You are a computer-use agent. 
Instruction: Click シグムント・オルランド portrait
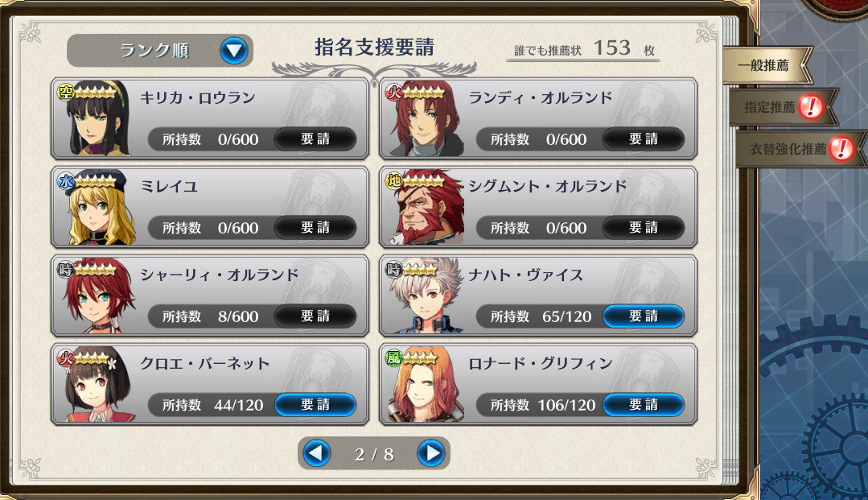pos(425,208)
